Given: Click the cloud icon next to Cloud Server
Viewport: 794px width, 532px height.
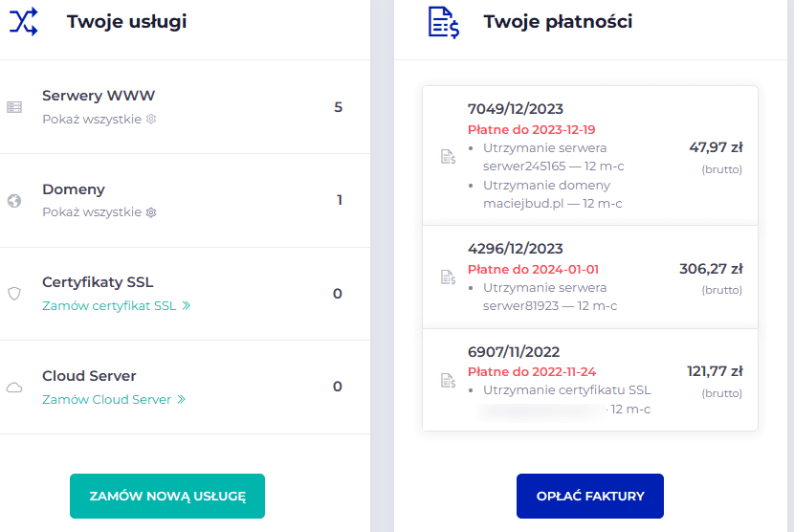Looking at the screenshot, I should click(14, 388).
